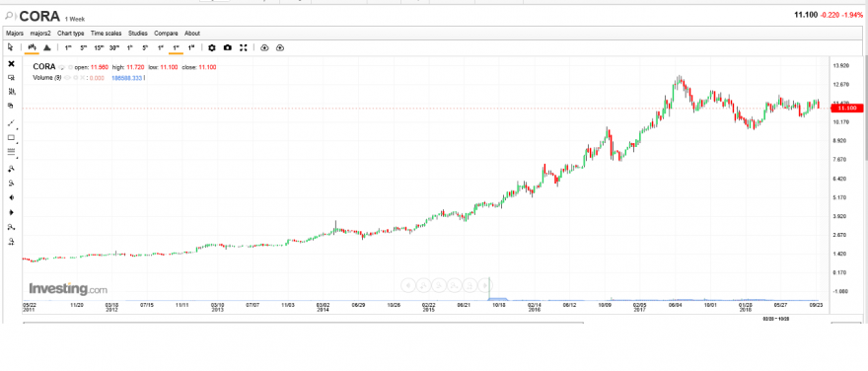
Task: Click the high value 11.720 in legend
Action: point(136,67)
